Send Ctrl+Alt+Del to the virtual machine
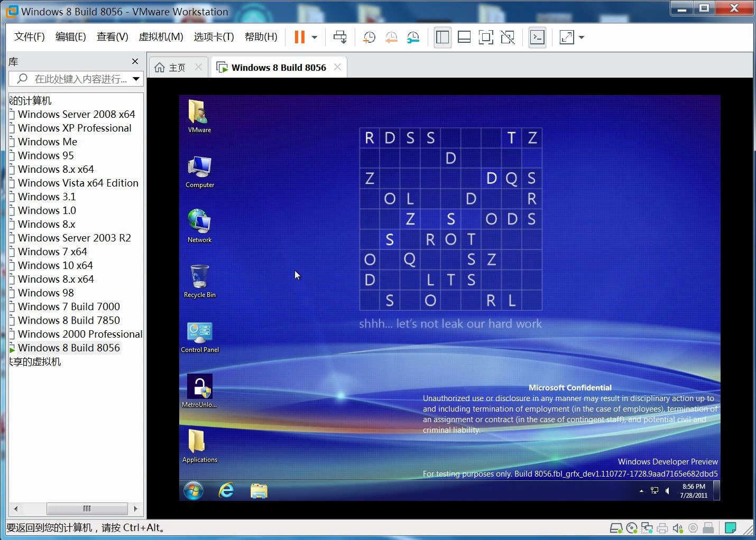756x540 pixels. (x=340, y=37)
